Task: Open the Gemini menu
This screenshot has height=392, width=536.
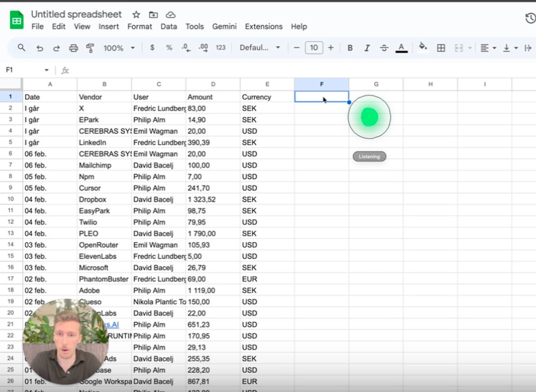Action: click(224, 27)
